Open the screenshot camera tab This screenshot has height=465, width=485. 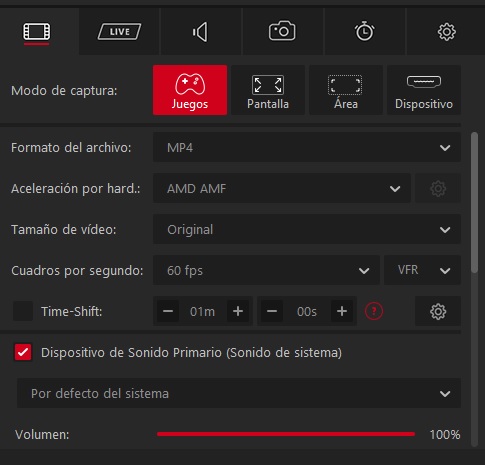[x=282, y=32]
